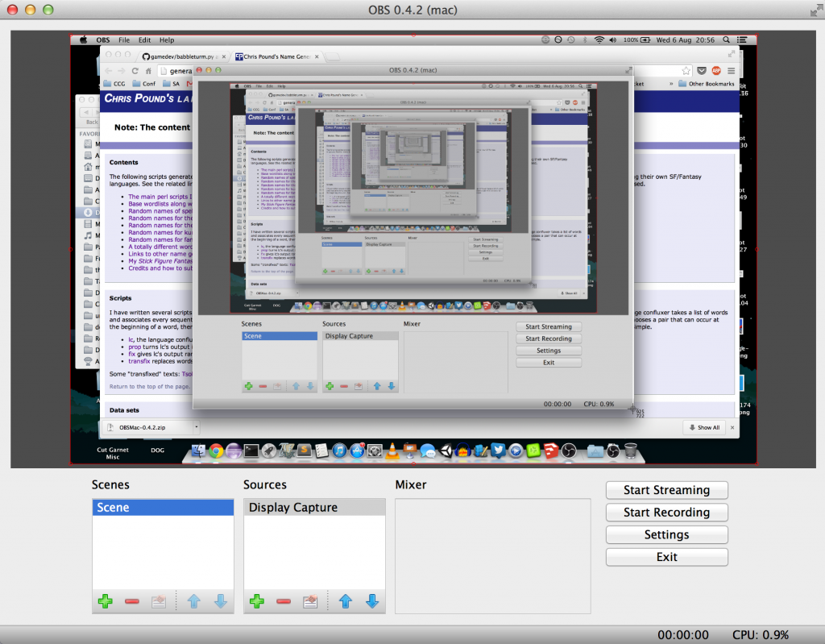Click Trash icon in the captured Dock
The height and width of the screenshot is (644, 825).
click(630, 451)
